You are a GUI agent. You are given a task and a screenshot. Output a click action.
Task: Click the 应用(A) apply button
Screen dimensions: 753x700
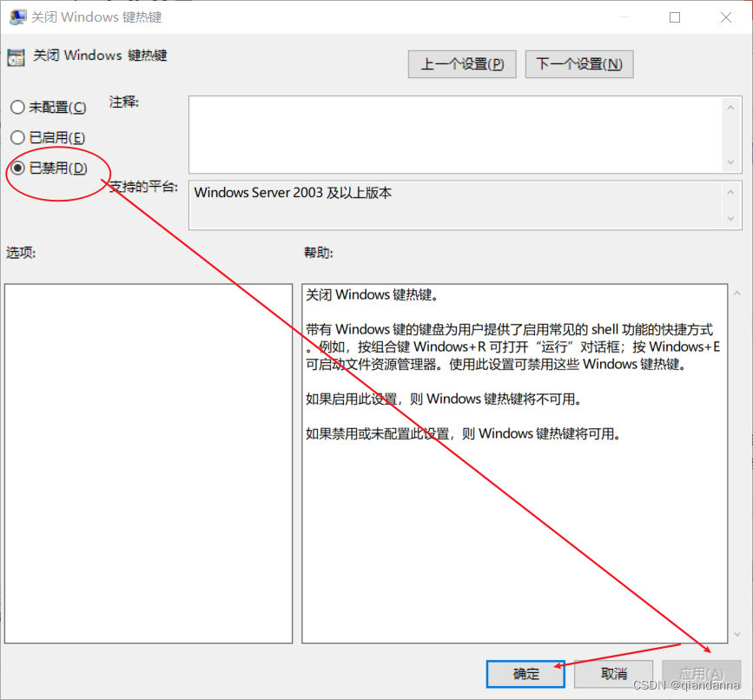pyautogui.click(x=701, y=674)
